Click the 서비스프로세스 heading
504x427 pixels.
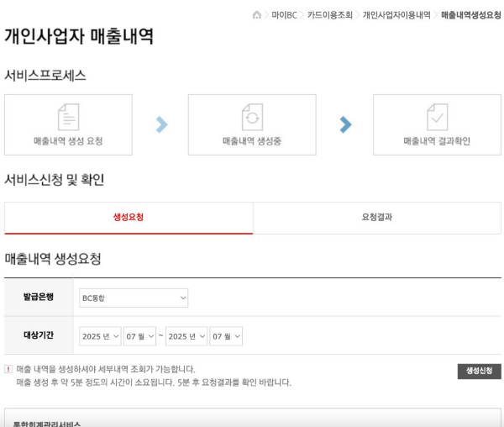tap(45, 76)
